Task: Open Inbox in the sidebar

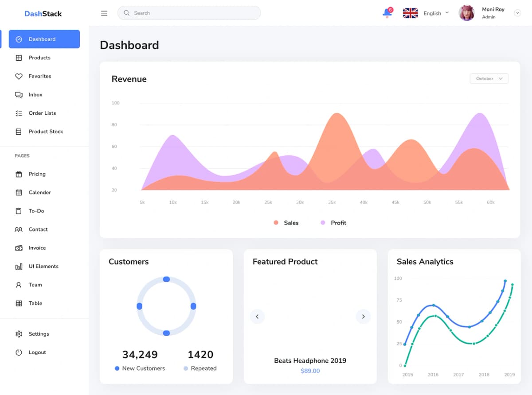Action: tap(35, 95)
